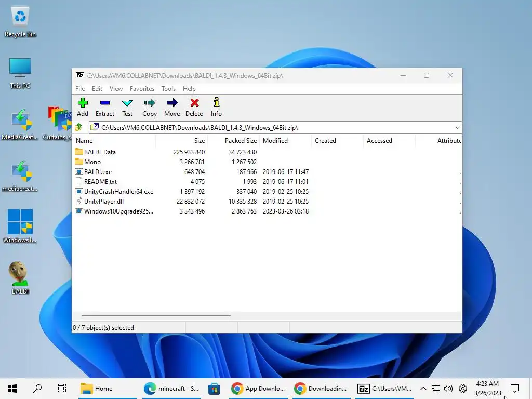This screenshot has height=399, width=532.
Task: Select the This PC desktop icon
Action: point(20,73)
